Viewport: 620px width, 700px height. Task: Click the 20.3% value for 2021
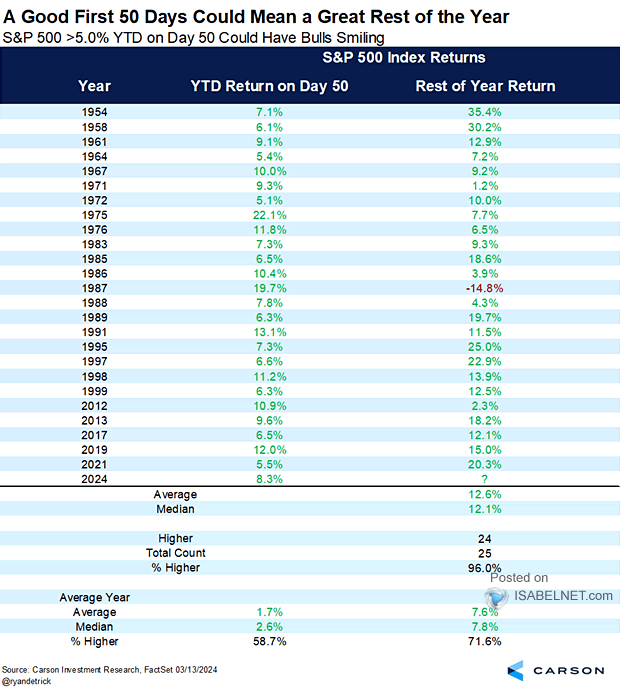[484, 464]
